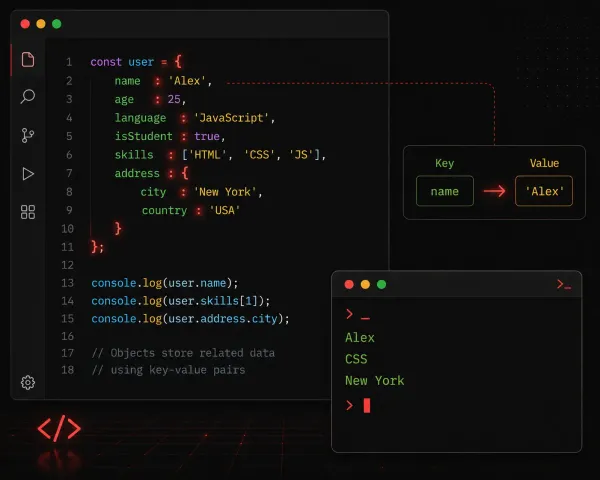Click line number 7 in gutter
The height and width of the screenshot is (480, 600).
(x=69, y=173)
